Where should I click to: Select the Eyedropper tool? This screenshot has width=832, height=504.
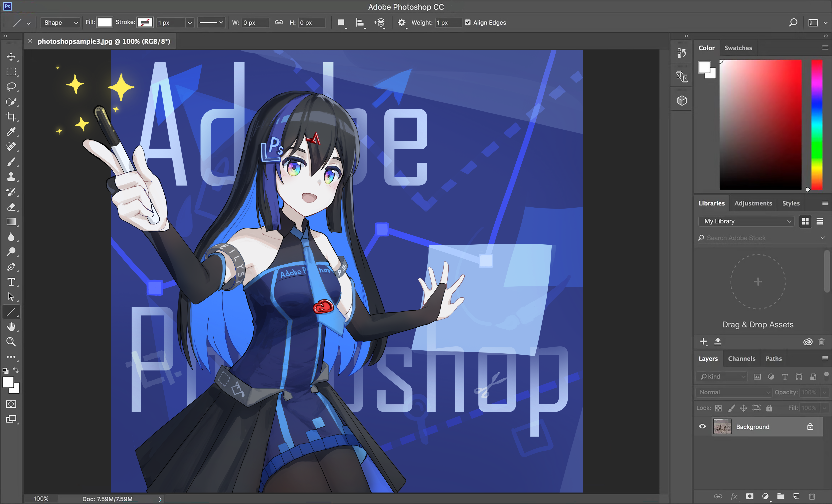(x=11, y=132)
